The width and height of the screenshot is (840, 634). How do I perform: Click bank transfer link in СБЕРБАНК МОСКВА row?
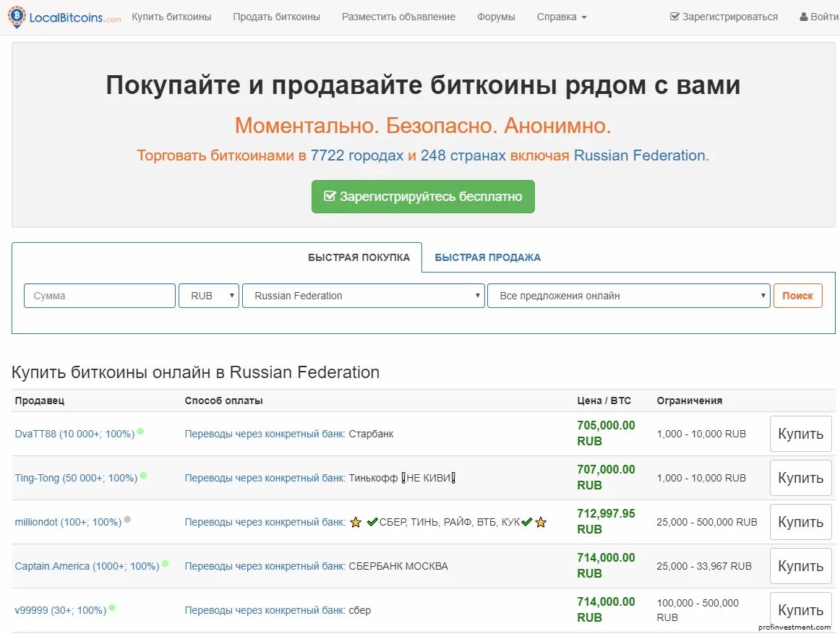[265, 566]
